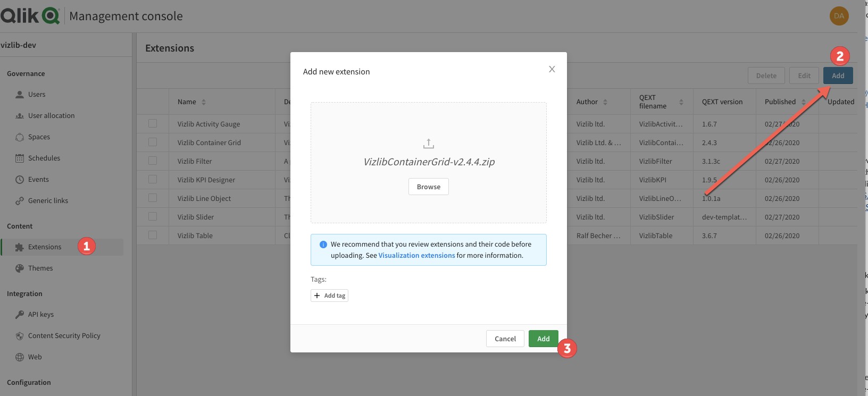Close the Add new extension dialog

[x=552, y=69]
